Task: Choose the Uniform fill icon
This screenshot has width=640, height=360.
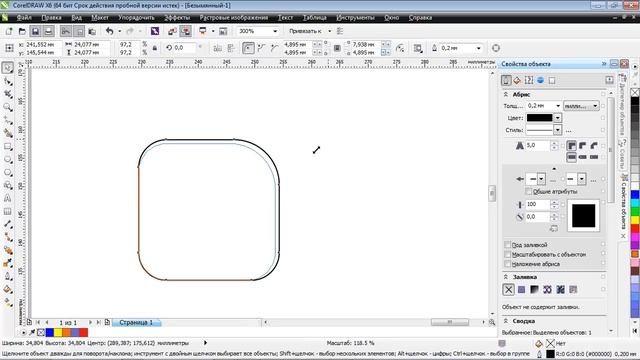Action: click(x=521, y=290)
